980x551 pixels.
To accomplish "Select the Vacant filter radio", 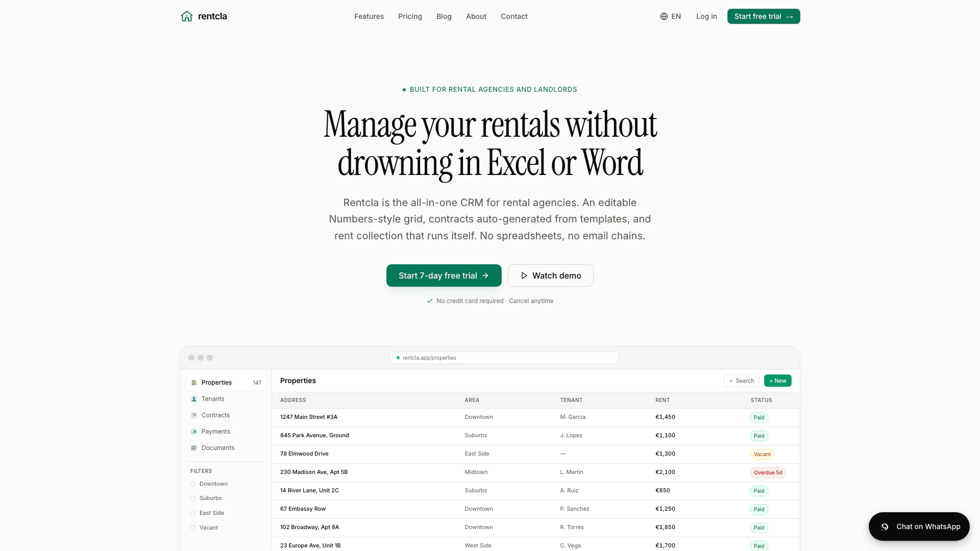I will (193, 528).
